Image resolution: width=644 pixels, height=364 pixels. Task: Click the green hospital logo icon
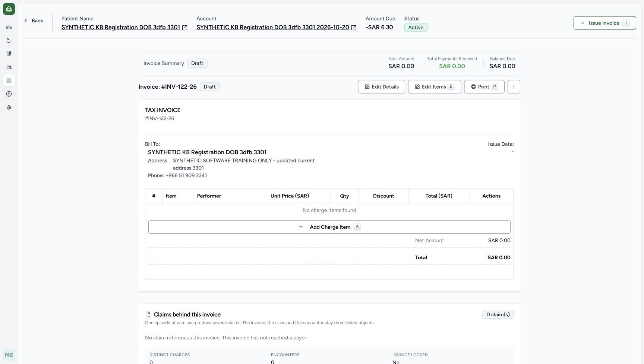[x=9, y=9]
